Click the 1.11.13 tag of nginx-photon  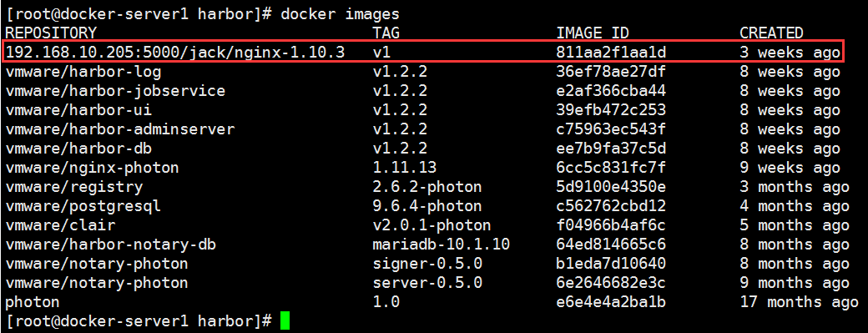tap(405, 168)
